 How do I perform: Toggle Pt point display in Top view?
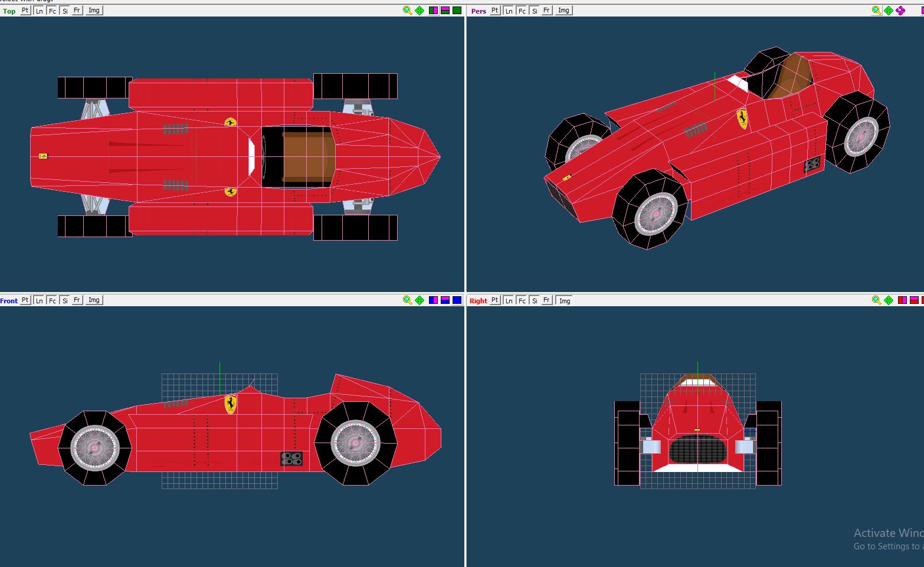click(x=25, y=11)
